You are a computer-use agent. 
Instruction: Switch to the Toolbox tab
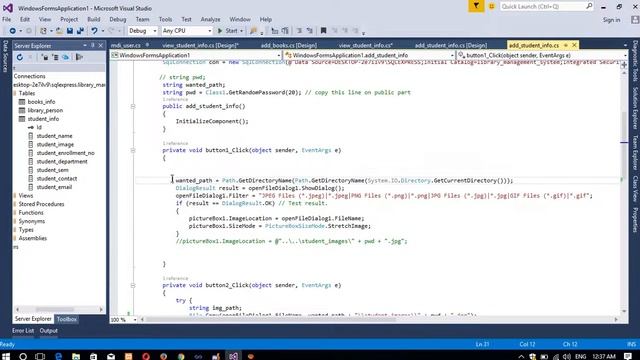[67, 319]
